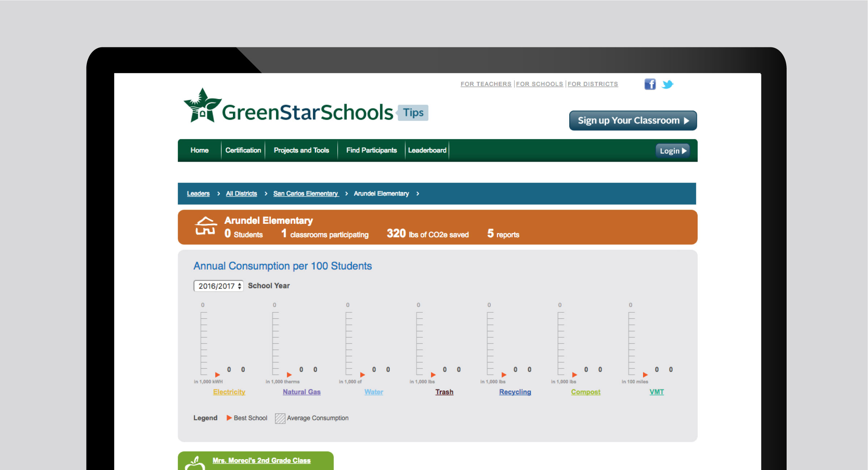Click the apple icon on the class card
This screenshot has width=868, height=470.
[195, 463]
